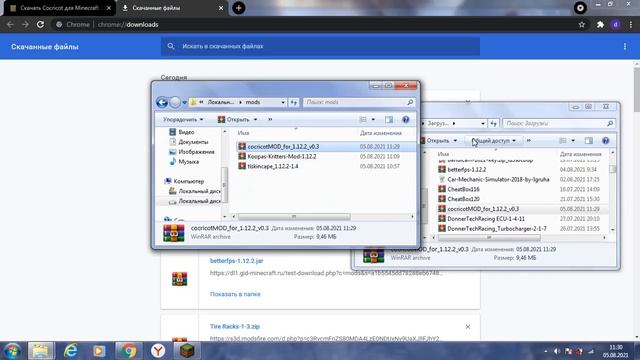The image size is (640, 360).
Task: Open the Chrome extensions puzzle icon
Action: 600,24
